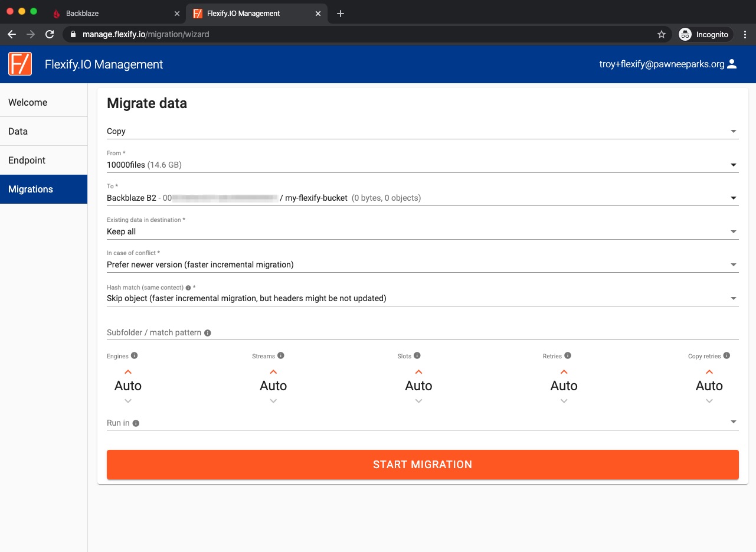756x552 pixels.
Task: Increase Copy retries with the up chevron
Action: pyautogui.click(x=709, y=372)
